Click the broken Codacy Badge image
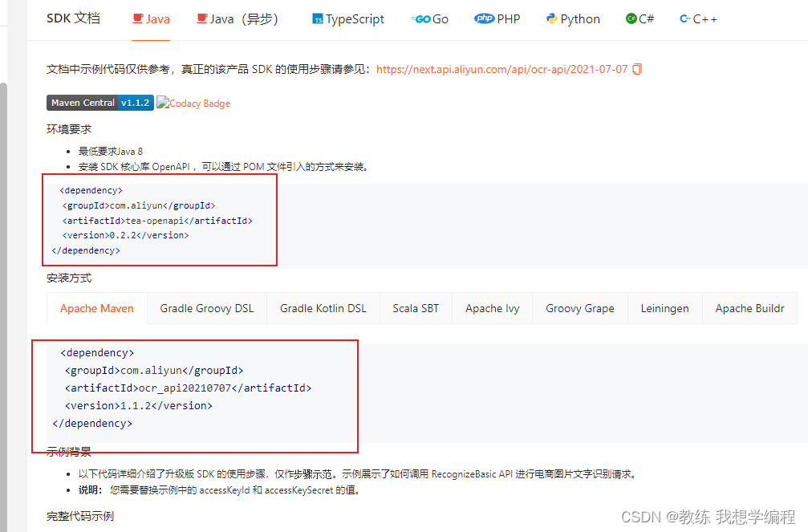This screenshot has height=532, width=808. (163, 103)
